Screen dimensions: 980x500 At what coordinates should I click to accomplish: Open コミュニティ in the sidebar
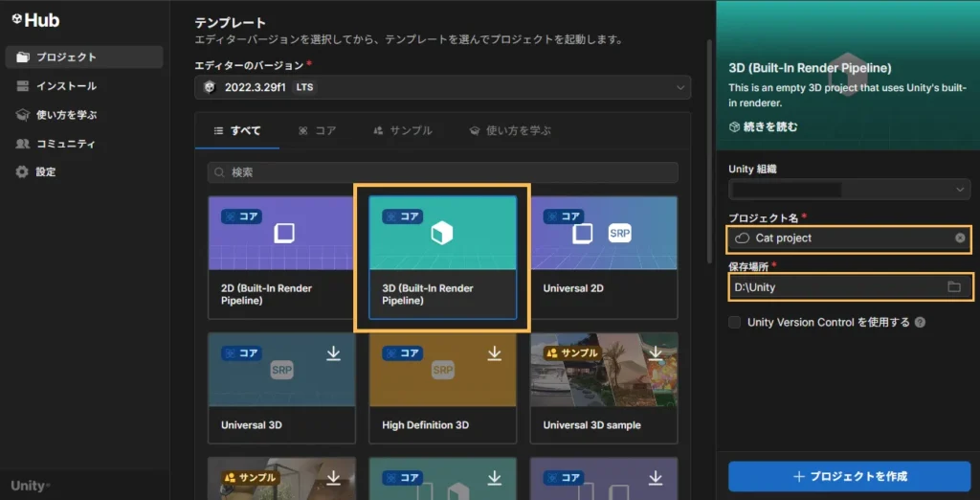pyautogui.click(x=84, y=144)
